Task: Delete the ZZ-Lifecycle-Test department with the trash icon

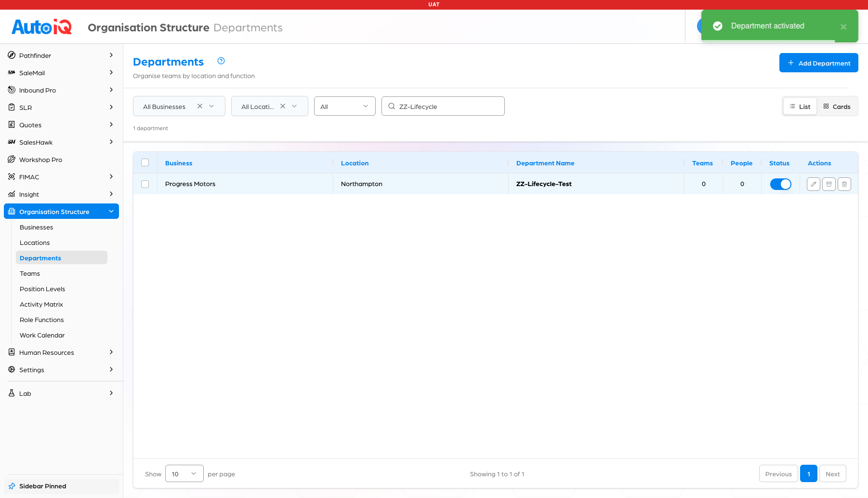Action: (x=844, y=184)
